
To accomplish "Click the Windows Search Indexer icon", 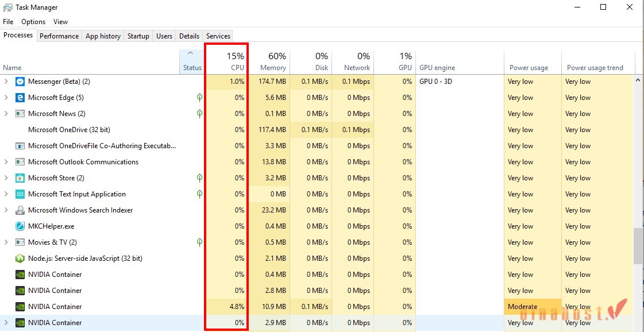I will (x=20, y=210).
